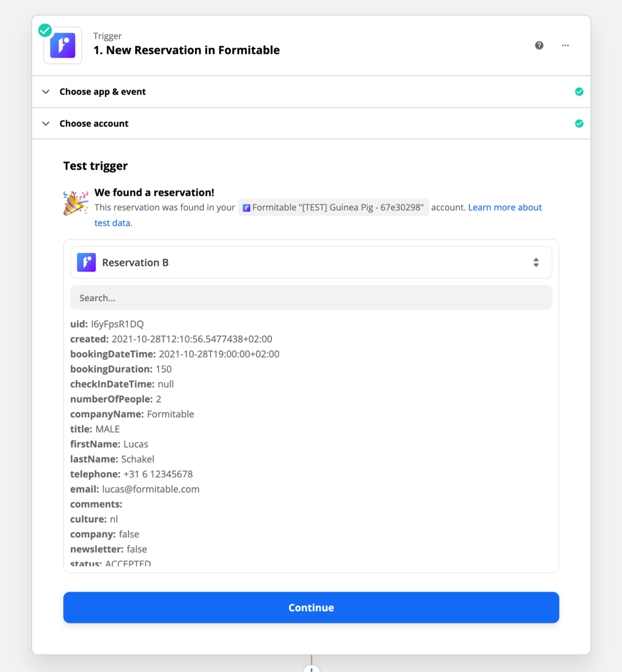The image size is (622, 672).
Task: Click the Formitable app icon in trigger header
Action: tap(63, 45)
